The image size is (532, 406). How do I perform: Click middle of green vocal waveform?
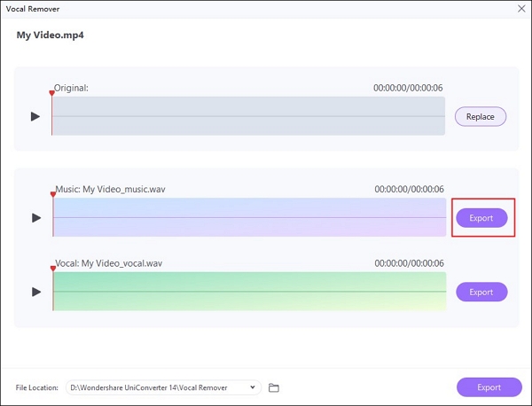pos(248,292)
